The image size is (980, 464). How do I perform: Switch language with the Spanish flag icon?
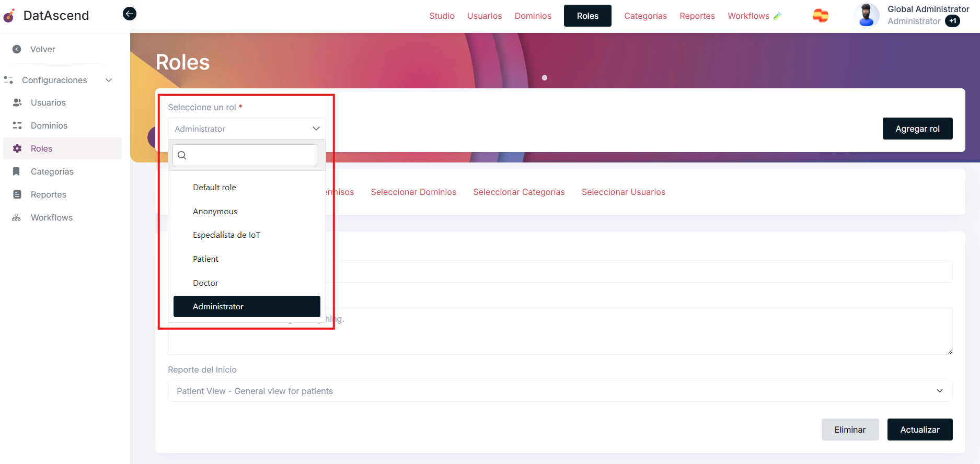pos(820,16)
